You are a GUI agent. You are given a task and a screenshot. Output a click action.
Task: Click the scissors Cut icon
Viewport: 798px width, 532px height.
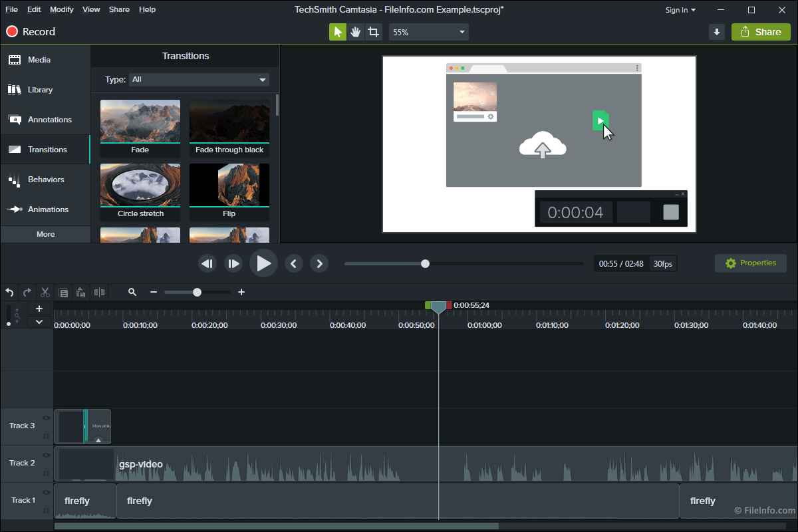coord(45,292)
